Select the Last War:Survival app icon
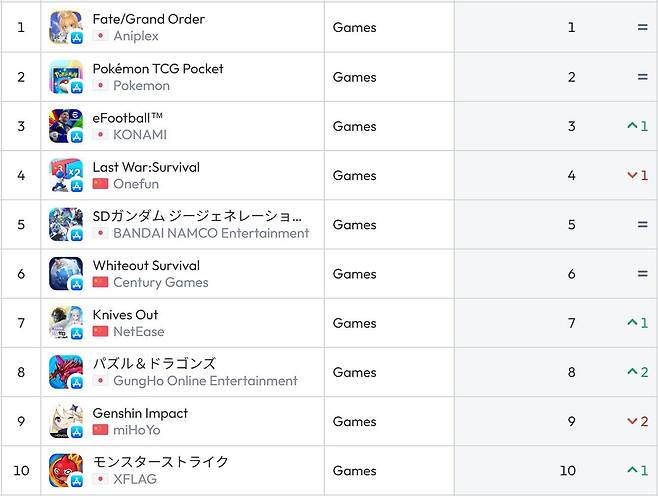This screenshot has width=658, height=496. tap(65, 175)
